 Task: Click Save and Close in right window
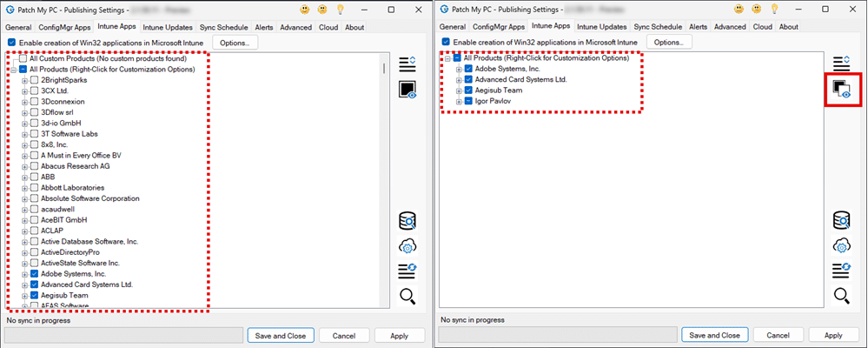click(714, 335)
